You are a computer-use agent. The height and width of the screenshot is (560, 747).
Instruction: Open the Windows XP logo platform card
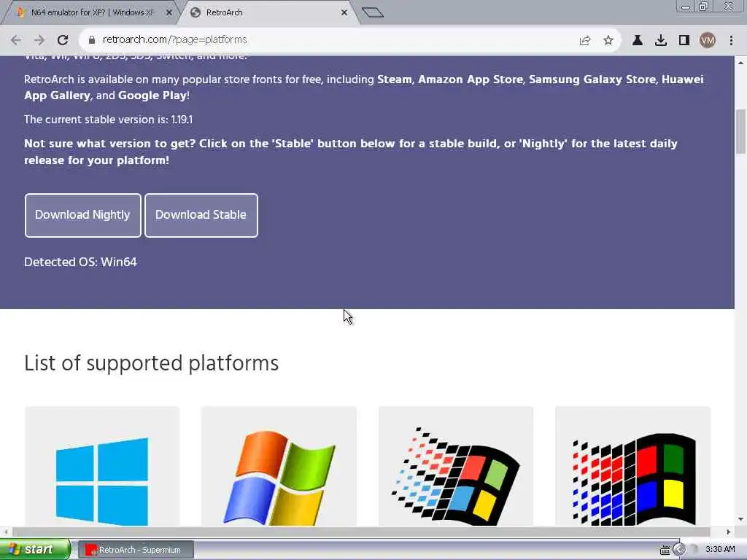[279, 467]
